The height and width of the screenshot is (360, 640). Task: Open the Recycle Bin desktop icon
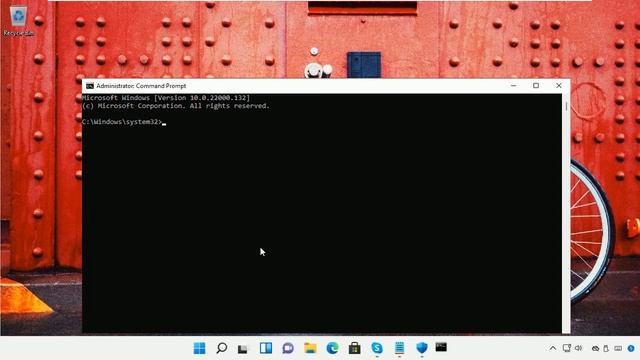tap(18, 21)
